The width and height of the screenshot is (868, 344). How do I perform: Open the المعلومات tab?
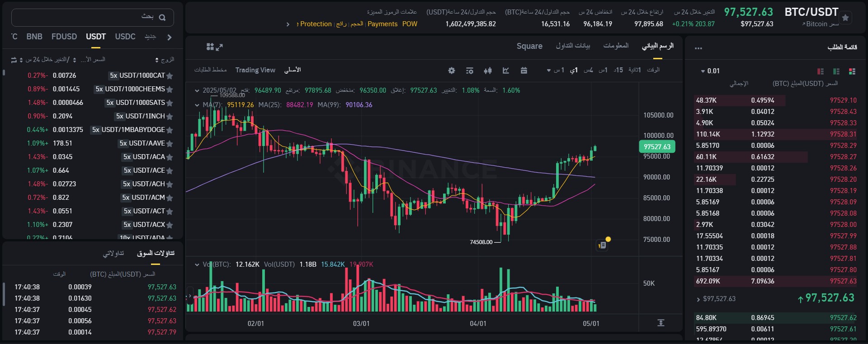pos(616,46)
